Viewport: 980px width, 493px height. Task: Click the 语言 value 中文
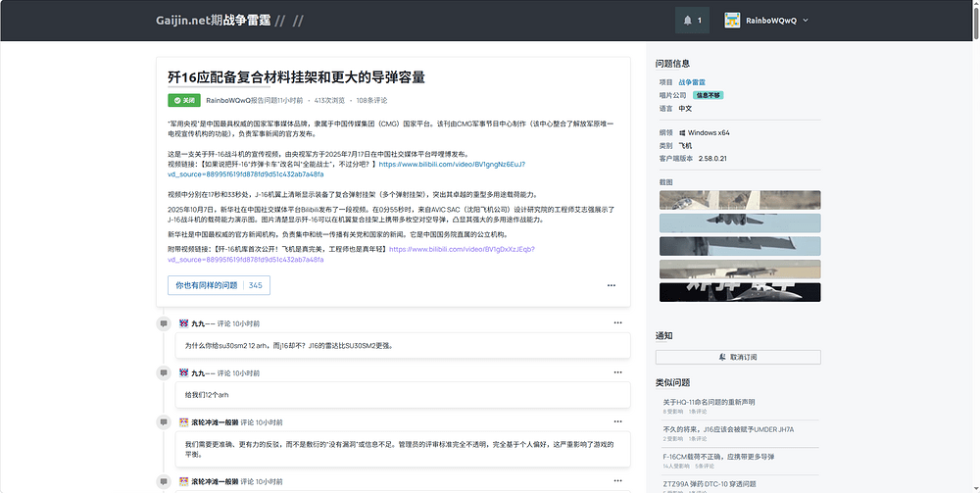tap(685, 109)
